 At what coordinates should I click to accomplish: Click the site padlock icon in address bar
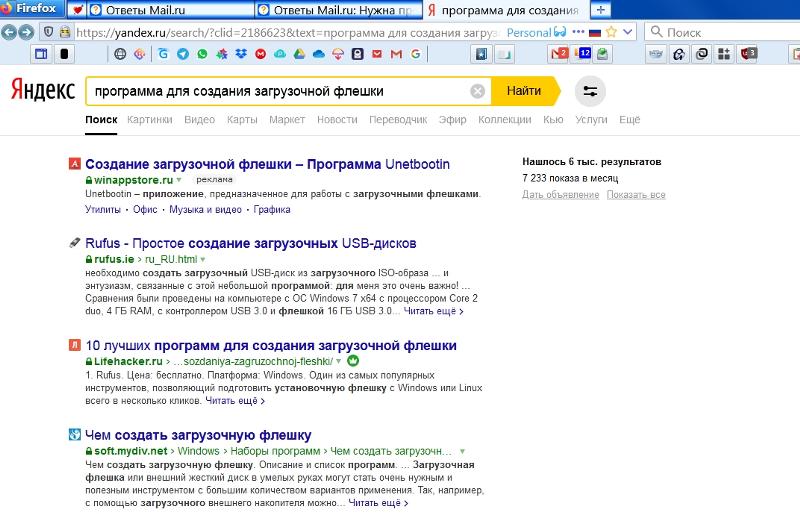(x=65, y=33)
